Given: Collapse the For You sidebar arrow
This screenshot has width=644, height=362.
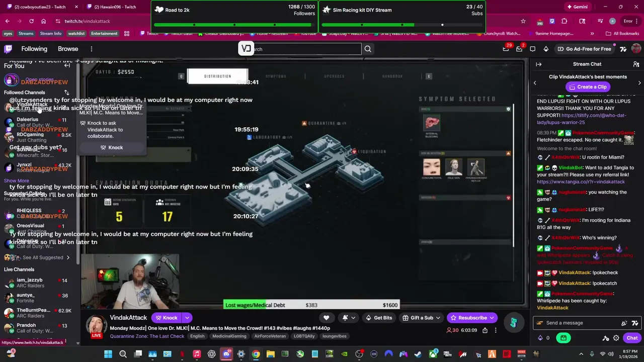Looking at the screenshot, I should pyautogui.click(x=67, y=65).
